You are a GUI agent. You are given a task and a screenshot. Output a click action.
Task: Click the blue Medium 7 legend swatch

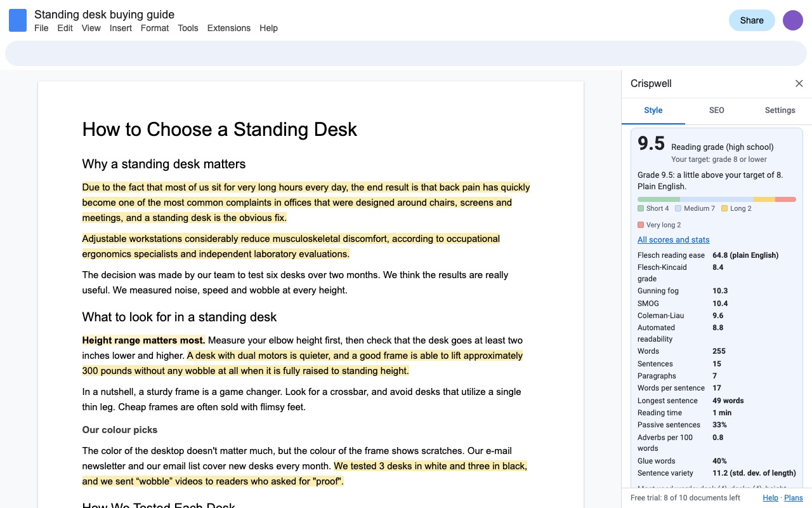[x=678, y=208]
